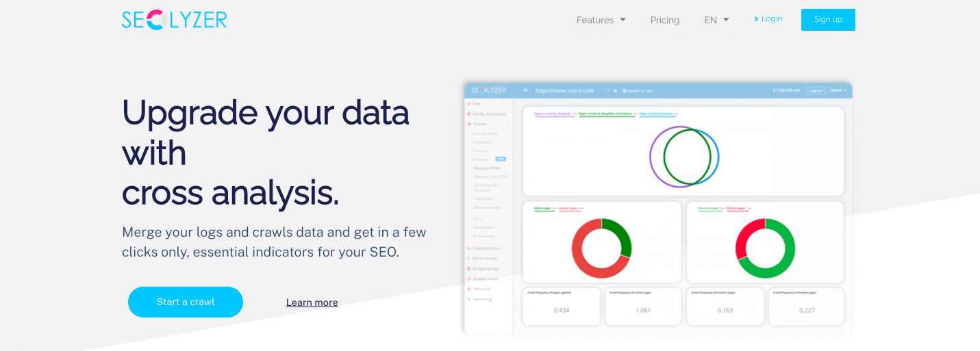Open the Pricing page

point(664,21)
